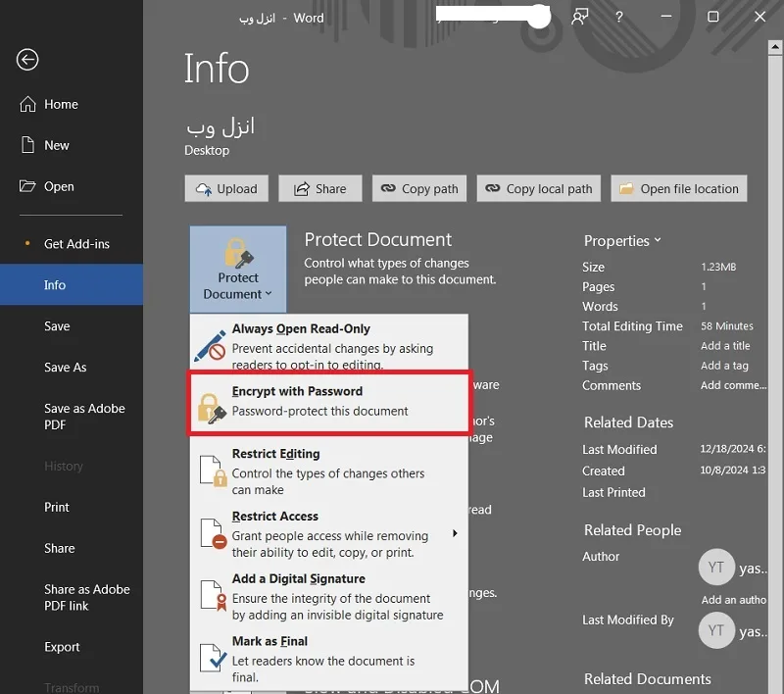Expand the Restrict Access submenu arrow
The width and height of the screenshot is (784, 694).
(x=455, y=533)
